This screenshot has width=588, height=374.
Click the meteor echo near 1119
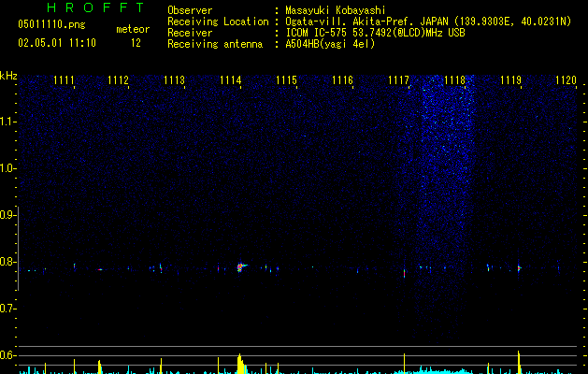click(519, 267)
